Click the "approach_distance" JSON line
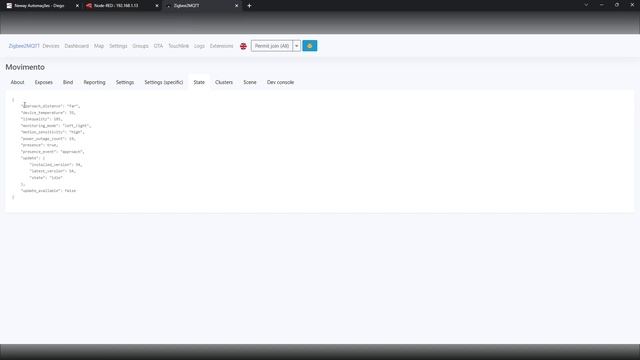Viewport: 640px width, 360px height. [51, 106]
